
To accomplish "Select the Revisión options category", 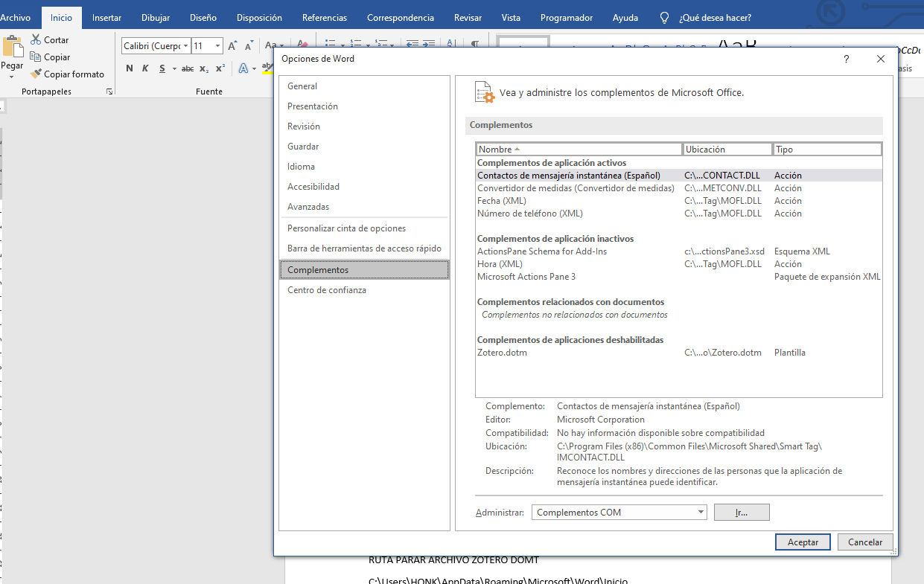I will (x=364, y=126).
